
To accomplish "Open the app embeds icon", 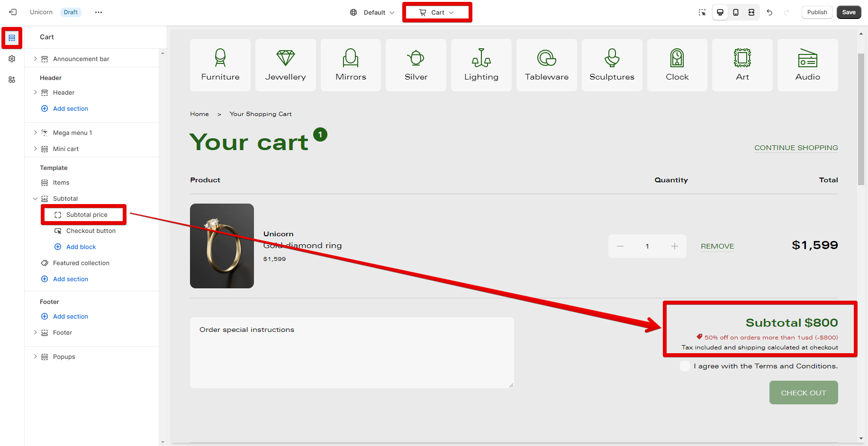I will (x=12, y=80).
